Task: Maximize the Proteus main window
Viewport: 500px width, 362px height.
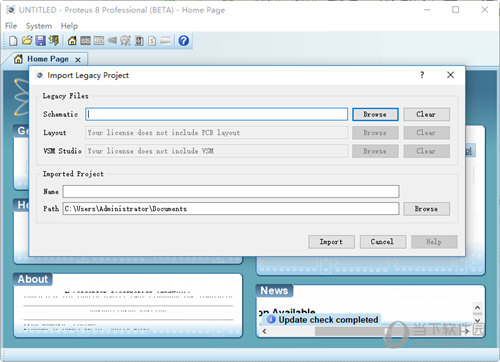Action: [455, 10]
